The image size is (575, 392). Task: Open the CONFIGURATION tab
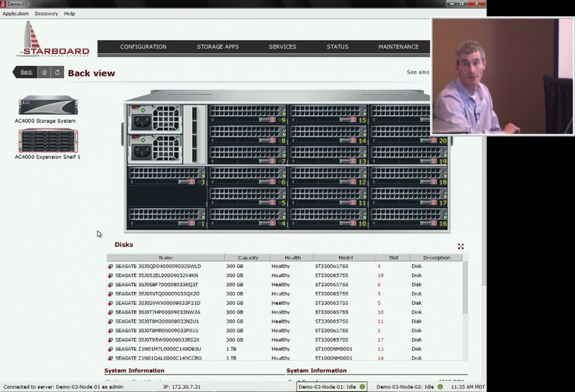pos(143,47)
